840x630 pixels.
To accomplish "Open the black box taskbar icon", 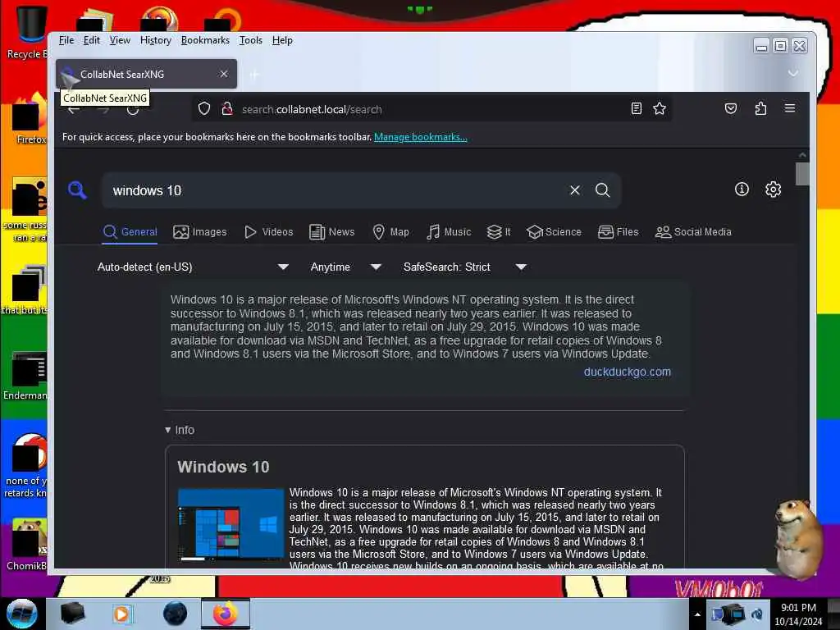I will (x=72, y=614).
